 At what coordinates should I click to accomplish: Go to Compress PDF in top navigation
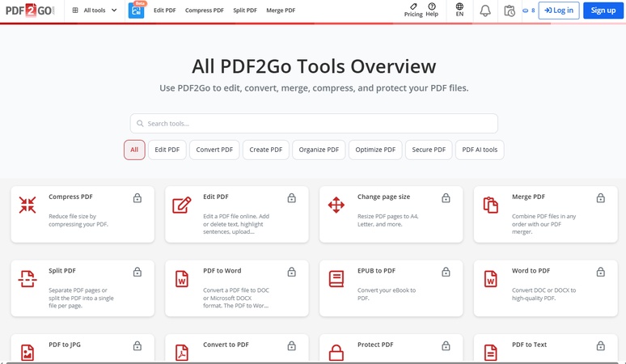click(205, 11)
